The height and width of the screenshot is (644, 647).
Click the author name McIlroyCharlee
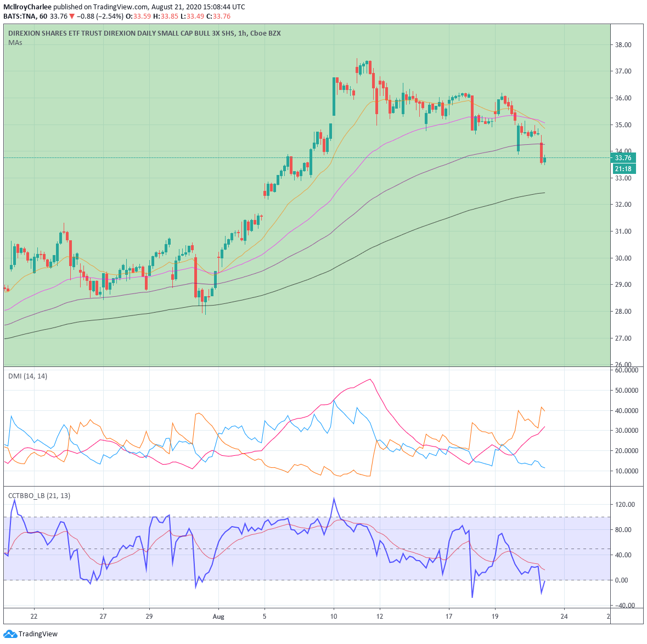(27, 7)
